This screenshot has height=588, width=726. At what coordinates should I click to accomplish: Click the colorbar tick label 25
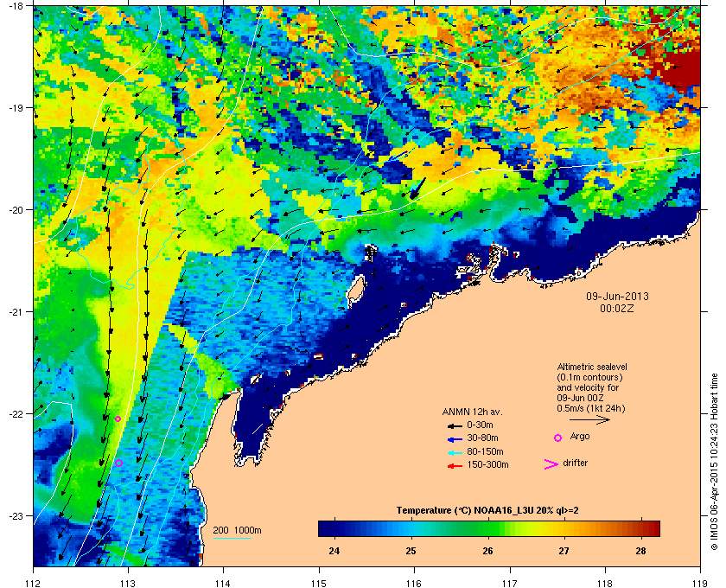411,551
